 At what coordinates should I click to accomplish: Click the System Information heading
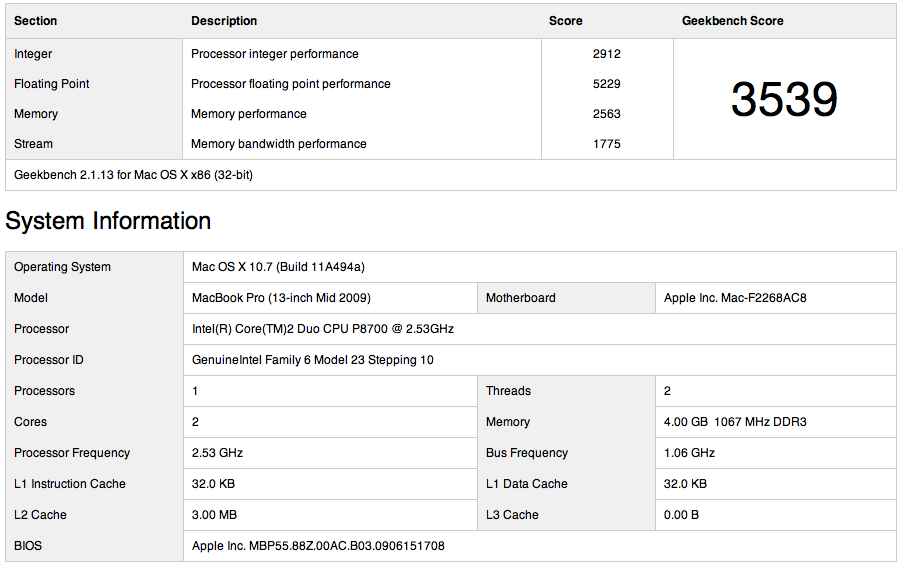(108, 221)
